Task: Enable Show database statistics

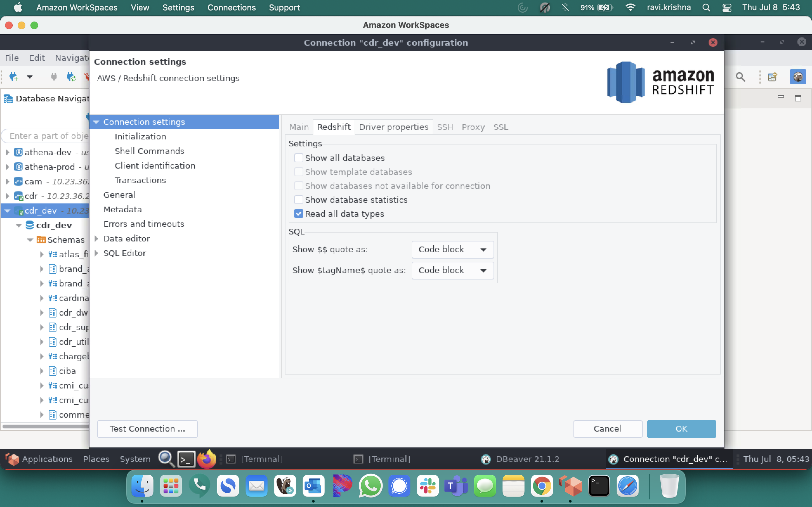Action: (x=298, y=200)
